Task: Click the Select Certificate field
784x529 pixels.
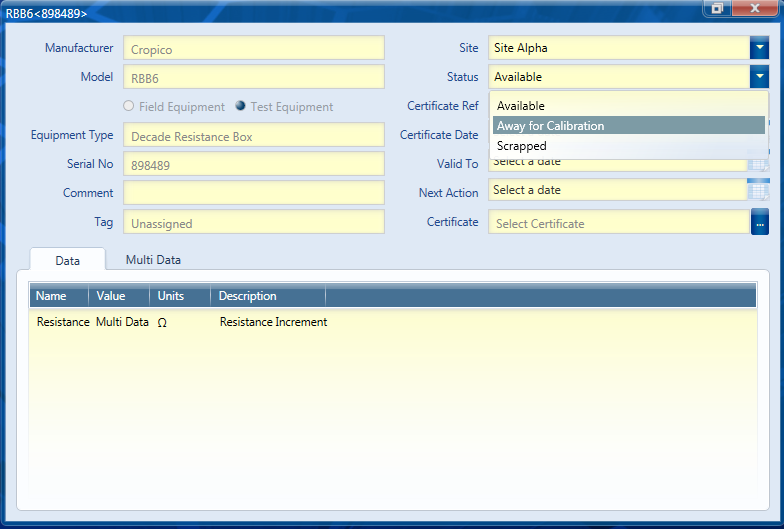Action: click(619, 222)
